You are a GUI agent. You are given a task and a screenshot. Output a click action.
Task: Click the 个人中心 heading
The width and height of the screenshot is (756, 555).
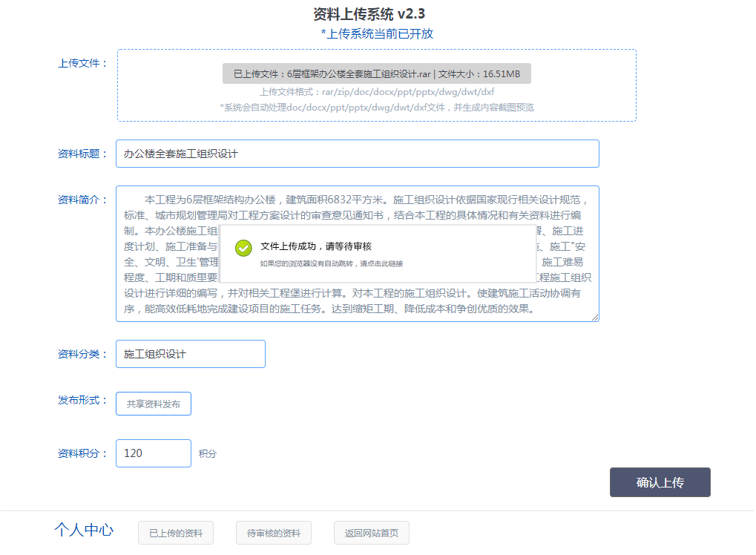pyautogui.click(x=84, y=530)
